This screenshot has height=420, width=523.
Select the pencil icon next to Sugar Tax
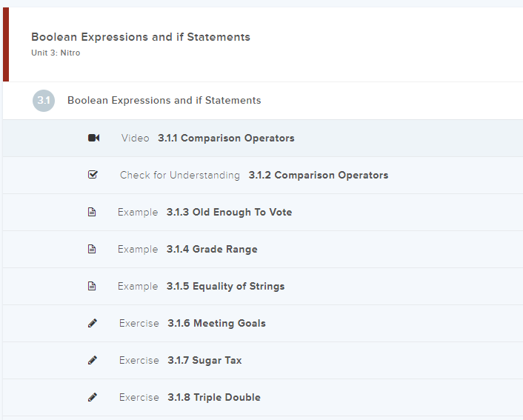pyautogui.click(x=93, y=360)
